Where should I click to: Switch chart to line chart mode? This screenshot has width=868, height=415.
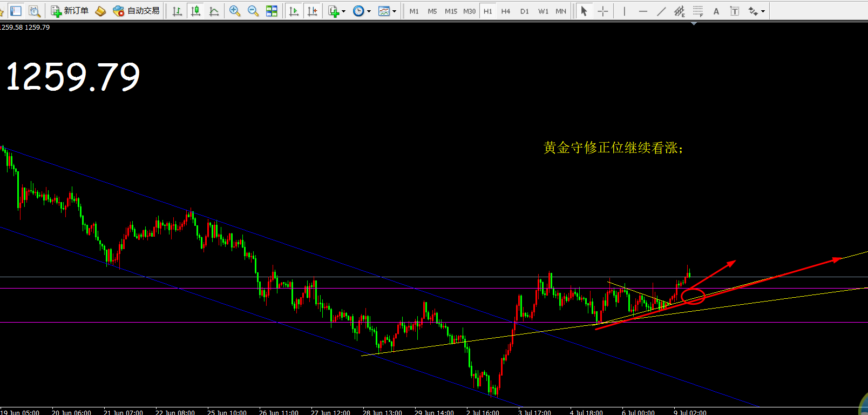pos(214,11)
